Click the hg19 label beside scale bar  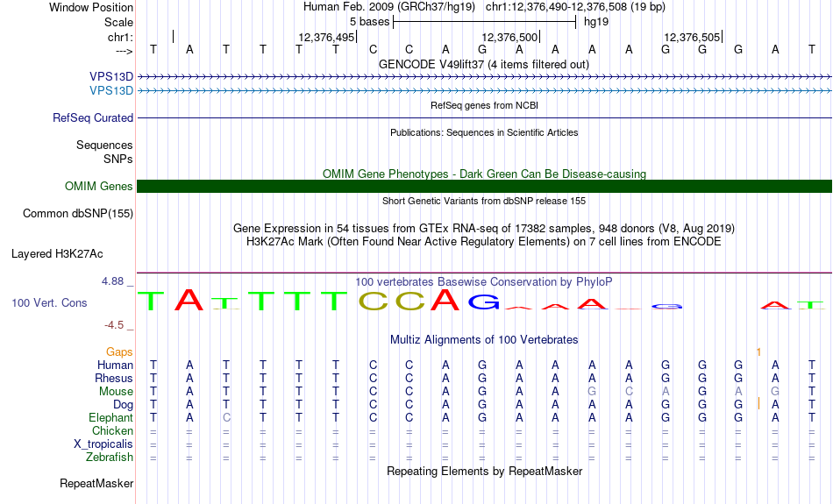click(596, 22)
